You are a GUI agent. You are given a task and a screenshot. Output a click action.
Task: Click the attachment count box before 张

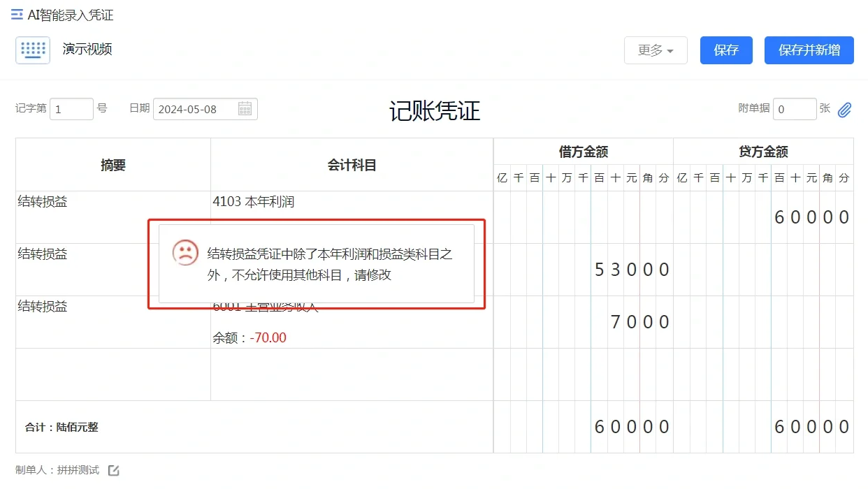pos(795,109)
